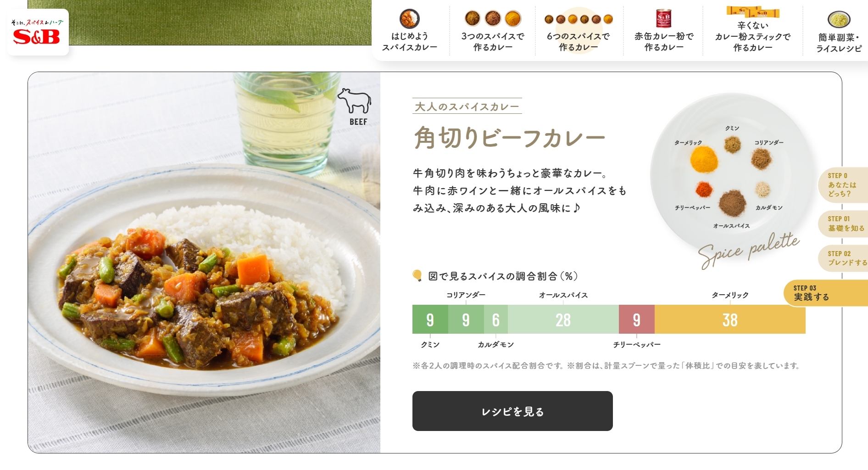Click the S&B logo
Viewport: 868px width, 470px height.
[x=38, y=32]
